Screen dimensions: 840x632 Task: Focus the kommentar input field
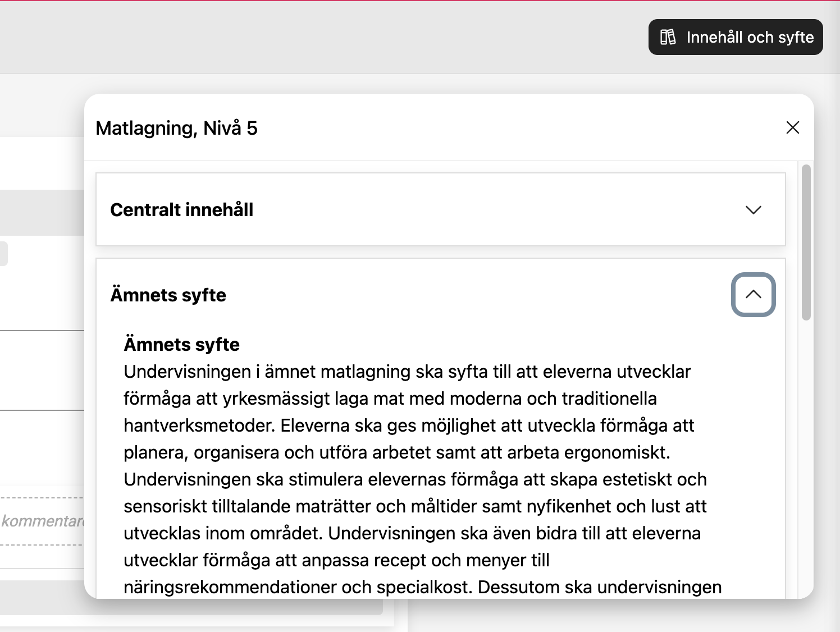click(x=42, y=521)
